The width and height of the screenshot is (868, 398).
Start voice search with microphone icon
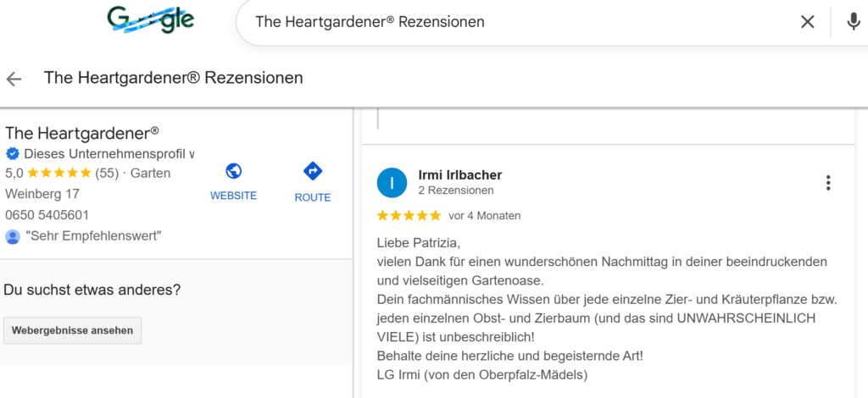(x=854, y=21)
